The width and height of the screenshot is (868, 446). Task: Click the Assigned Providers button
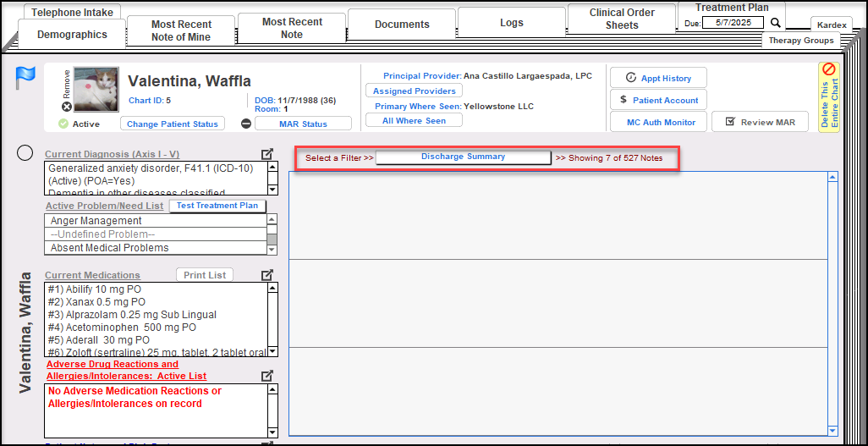[x=415, y=91]
